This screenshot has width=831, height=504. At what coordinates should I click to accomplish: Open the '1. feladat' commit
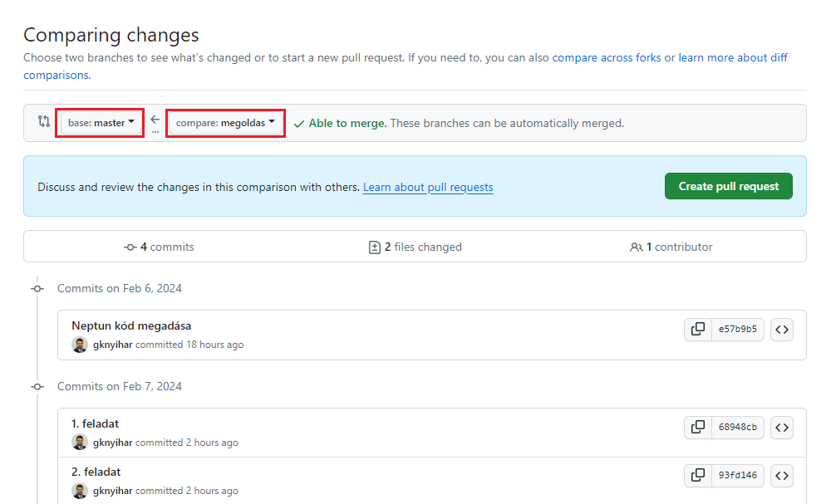[x=95, y=423]
